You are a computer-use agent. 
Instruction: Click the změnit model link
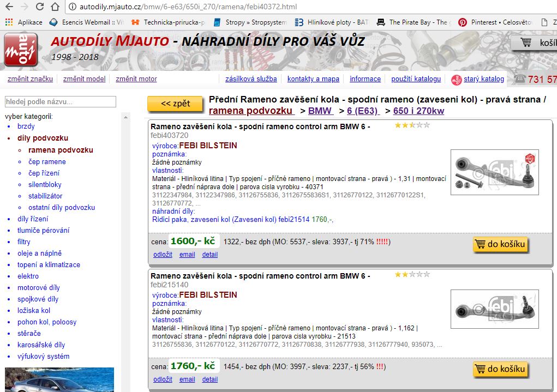click(84, 79)
